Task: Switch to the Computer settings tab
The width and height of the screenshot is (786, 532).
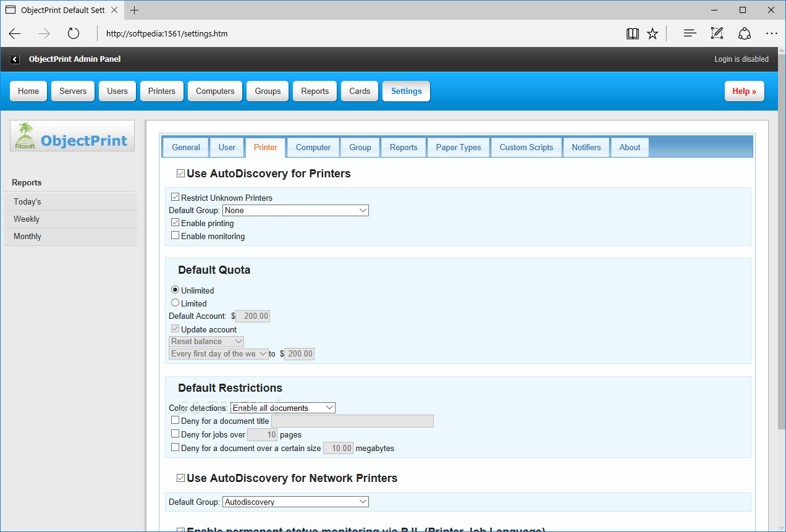Action: 313,147
